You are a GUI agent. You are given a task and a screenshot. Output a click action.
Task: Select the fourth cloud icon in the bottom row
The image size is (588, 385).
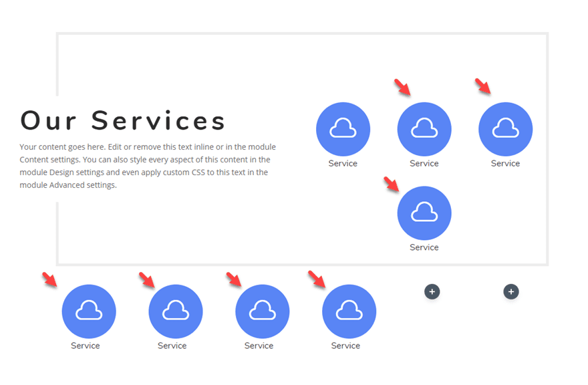[x=349, y=311]
